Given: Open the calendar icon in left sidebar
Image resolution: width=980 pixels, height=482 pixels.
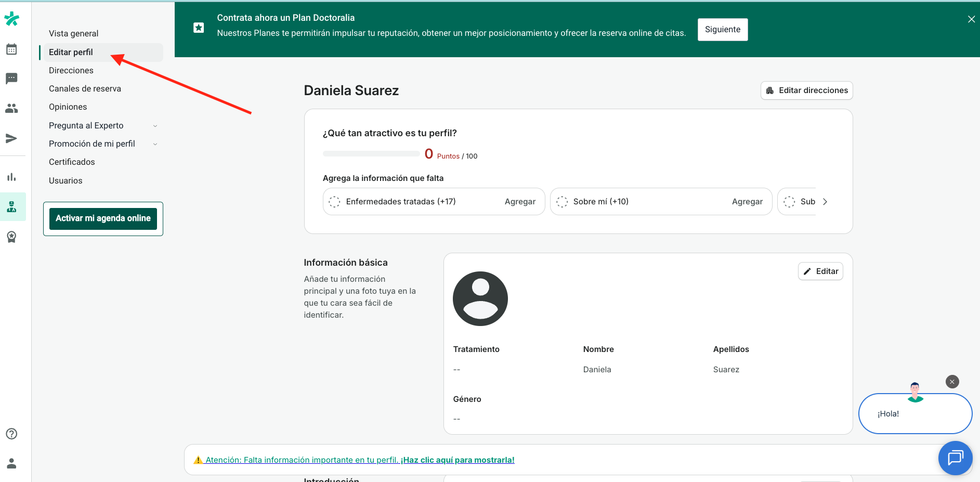Looking at the screenshot, I should tap(11, 49).
